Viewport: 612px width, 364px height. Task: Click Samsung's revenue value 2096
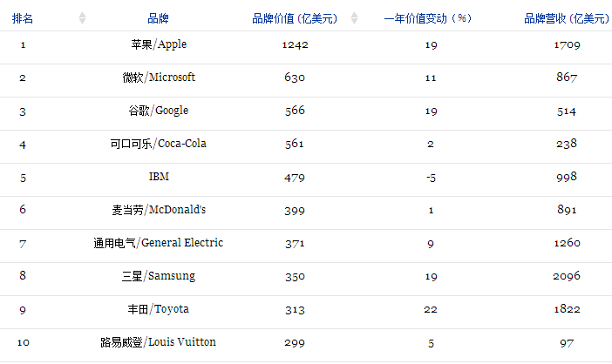567,276
